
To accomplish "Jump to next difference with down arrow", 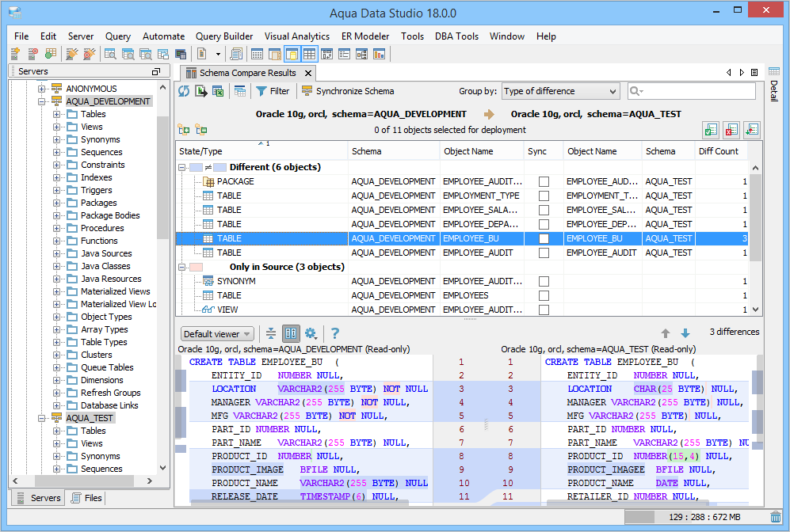I will pos(685,333).
